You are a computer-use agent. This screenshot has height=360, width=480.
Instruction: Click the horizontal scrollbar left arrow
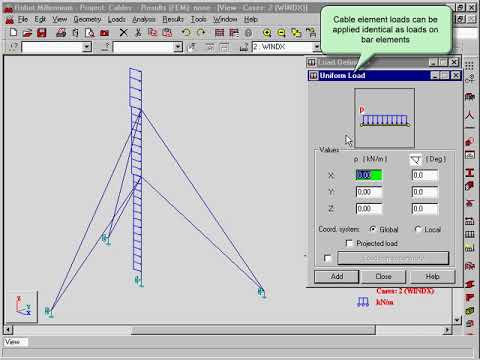click(8, 330)
